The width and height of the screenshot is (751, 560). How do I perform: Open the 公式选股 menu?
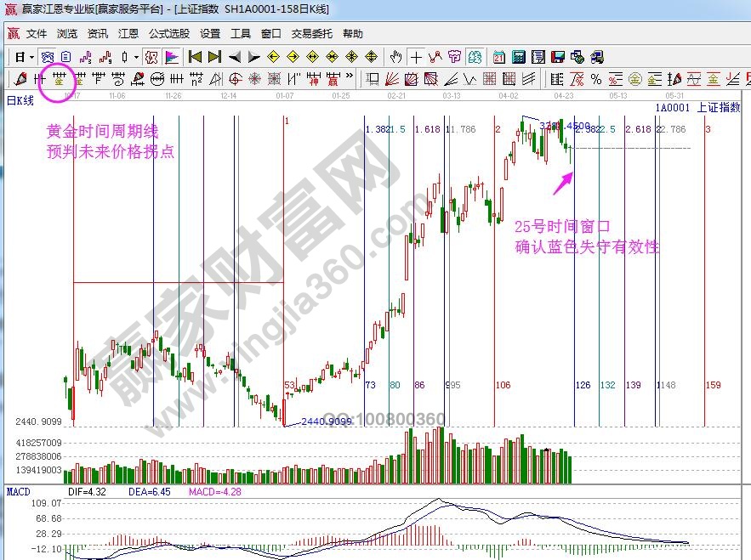click(x=168, y=34)
